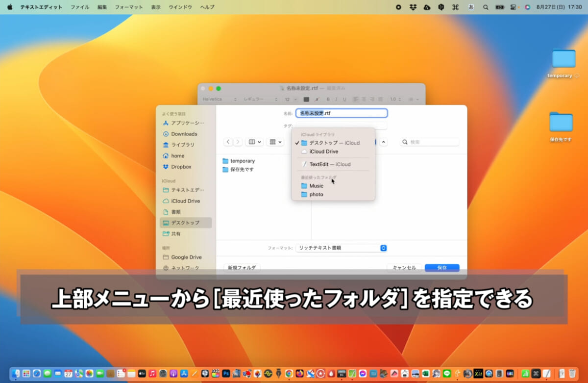The width and height of the screenshot is (588, 383).
Task: Select 共有 in the sidebar
Action: coord(186,234)
